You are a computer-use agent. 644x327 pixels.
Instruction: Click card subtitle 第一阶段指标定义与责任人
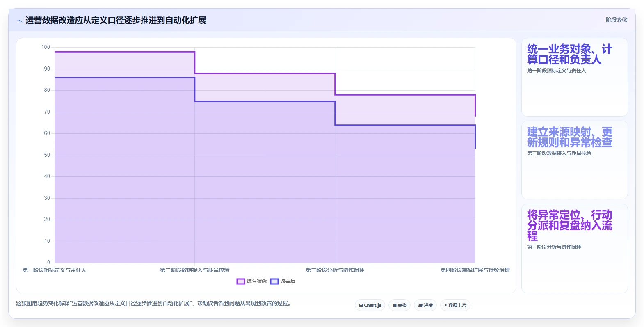(557, 71)
